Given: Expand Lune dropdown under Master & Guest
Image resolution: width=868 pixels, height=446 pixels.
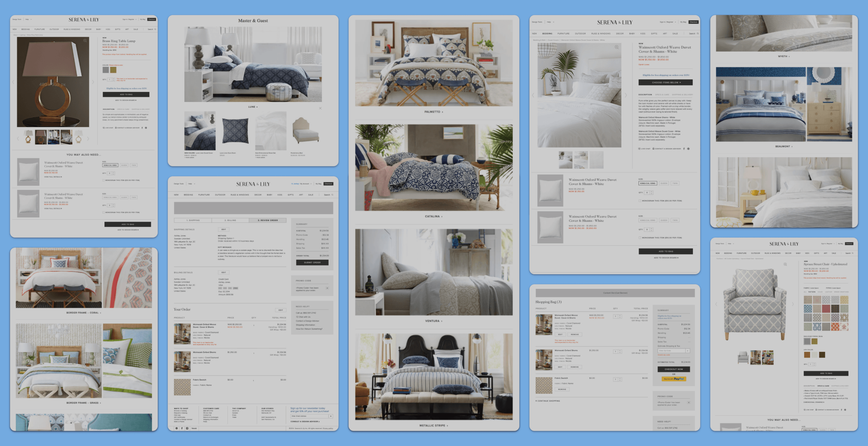Looking at the screenshot, I should pyautogui.click(x=253, y=107).
